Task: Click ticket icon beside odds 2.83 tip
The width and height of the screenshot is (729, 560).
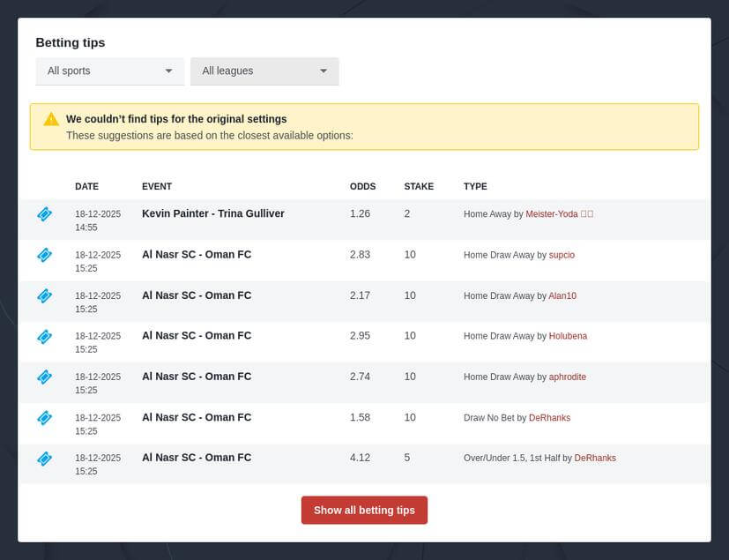Action: 44,255
